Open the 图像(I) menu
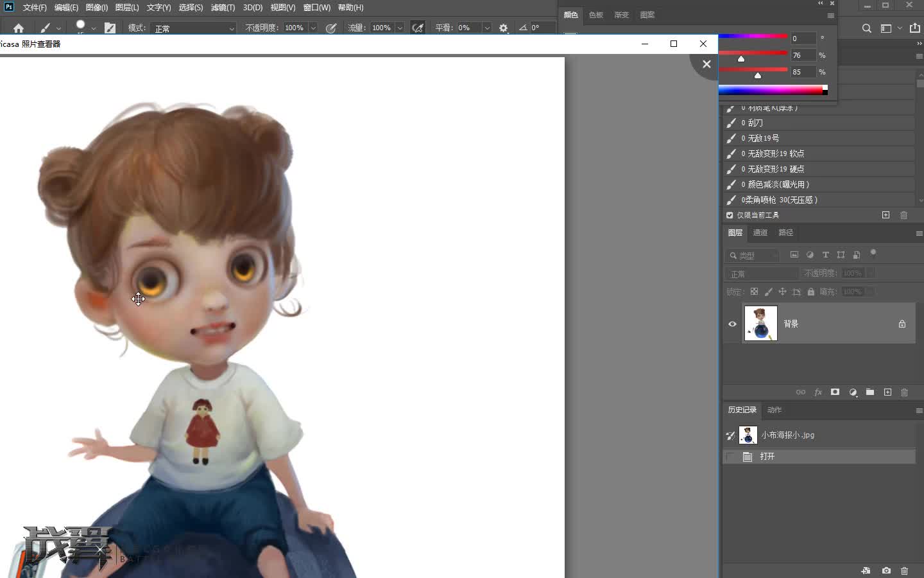 click(x=97, y=8)
